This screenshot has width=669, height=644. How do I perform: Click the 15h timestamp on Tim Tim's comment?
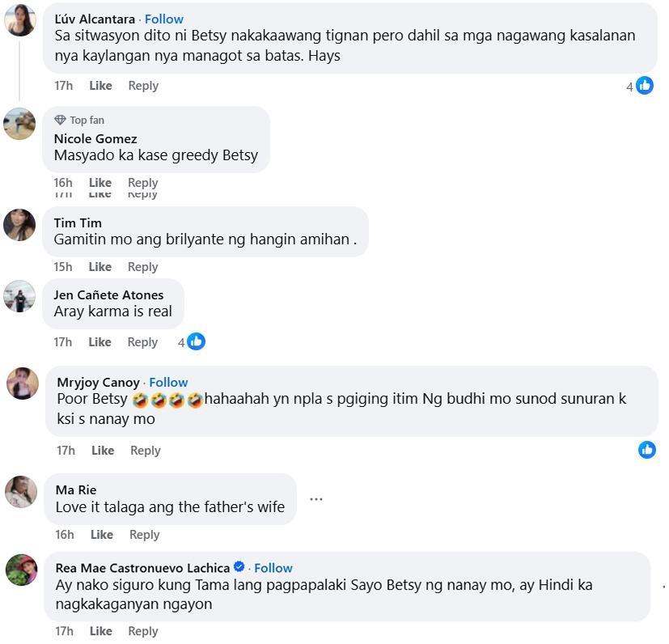point(62,266)
